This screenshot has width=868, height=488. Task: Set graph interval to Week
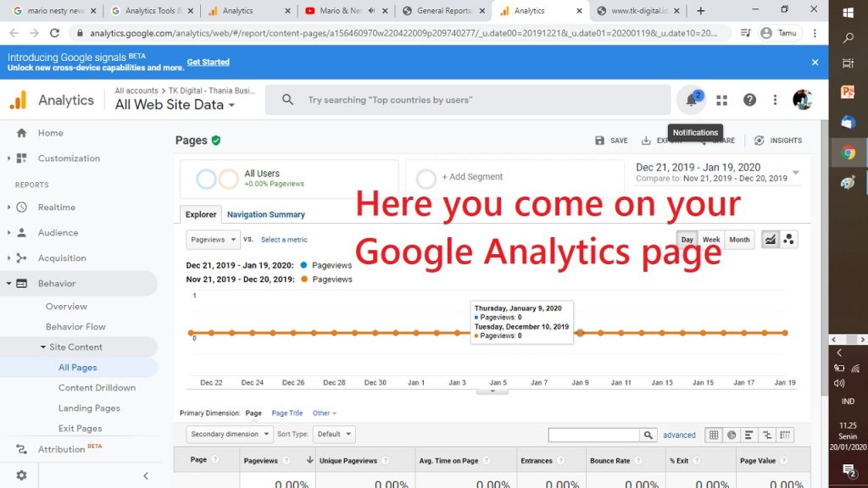[x=711, y=240]
